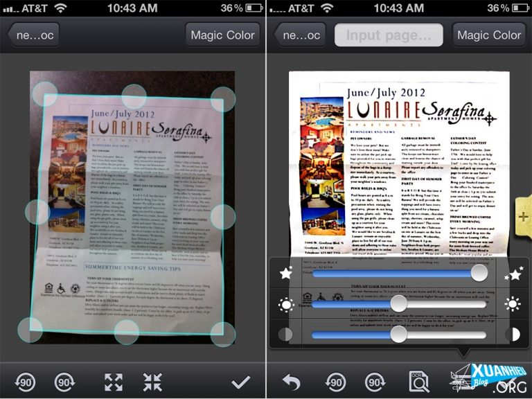
Task: Open the OCR magnifier tool
Action: click(x=419, y=382)
